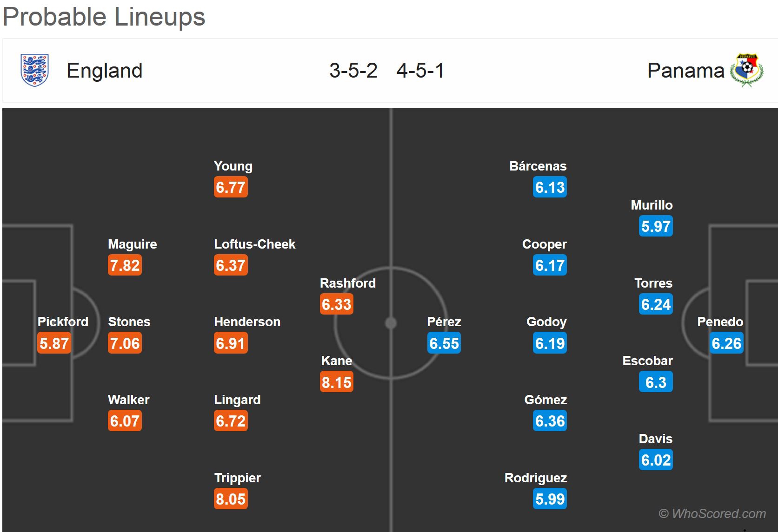Select player name Bárcenas
This screenshot has width=778, height=532.
[x=538, y=166]
